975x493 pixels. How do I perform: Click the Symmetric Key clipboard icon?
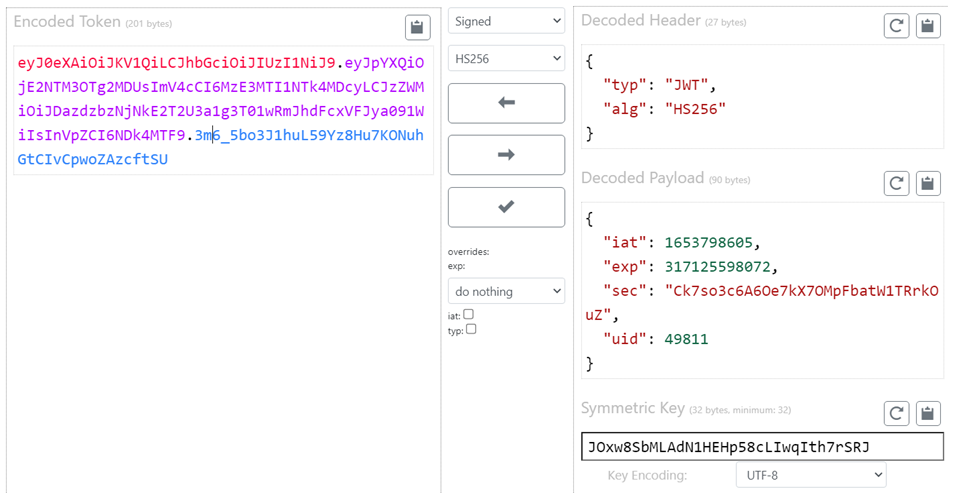coord(929,413)
